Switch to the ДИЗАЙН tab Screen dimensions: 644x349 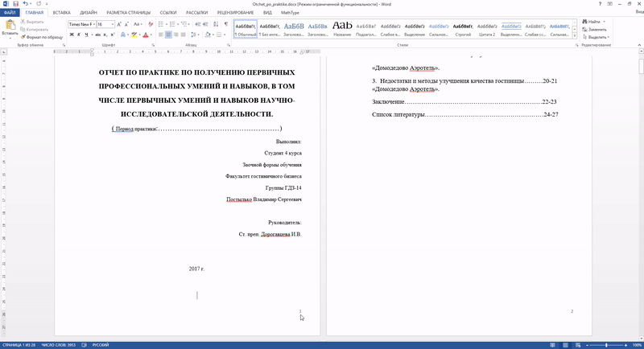[x=89, y=13]
